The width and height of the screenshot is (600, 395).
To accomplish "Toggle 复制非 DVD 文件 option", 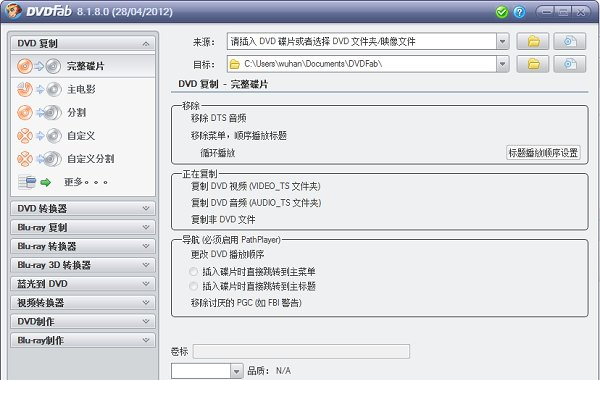I will (x=223, y=220).
